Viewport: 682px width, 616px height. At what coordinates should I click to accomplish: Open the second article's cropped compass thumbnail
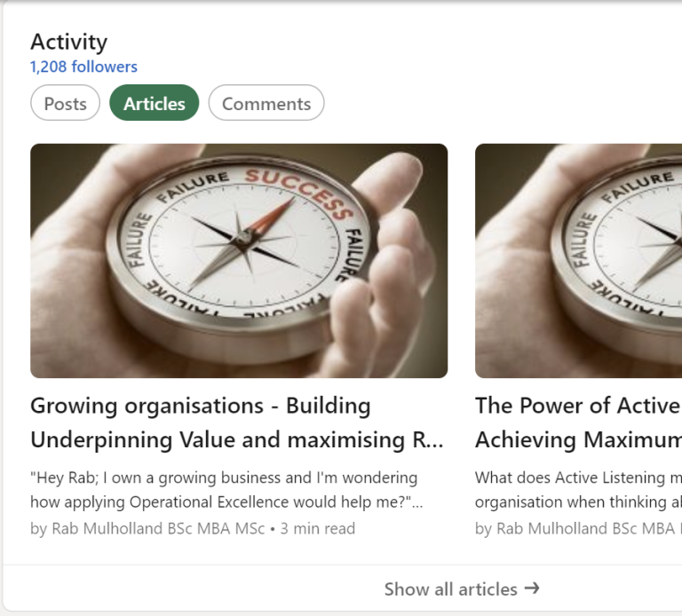click(x=578, y=261)
